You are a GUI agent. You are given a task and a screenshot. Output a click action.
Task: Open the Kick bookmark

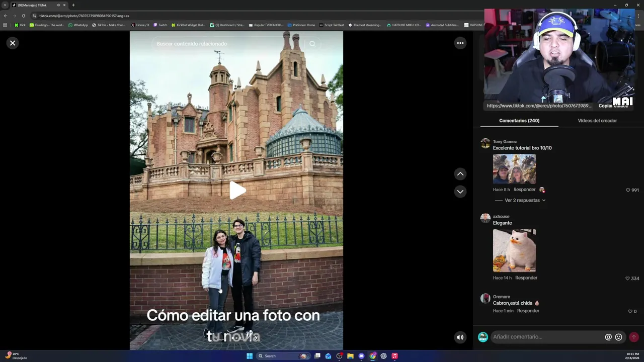[x=20, y=25]
